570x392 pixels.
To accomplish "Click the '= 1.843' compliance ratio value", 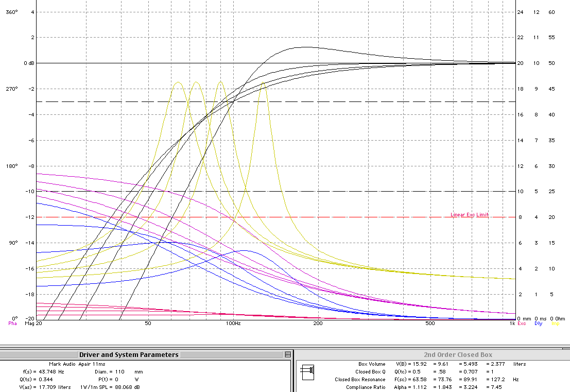I will [x=442, y=387].
